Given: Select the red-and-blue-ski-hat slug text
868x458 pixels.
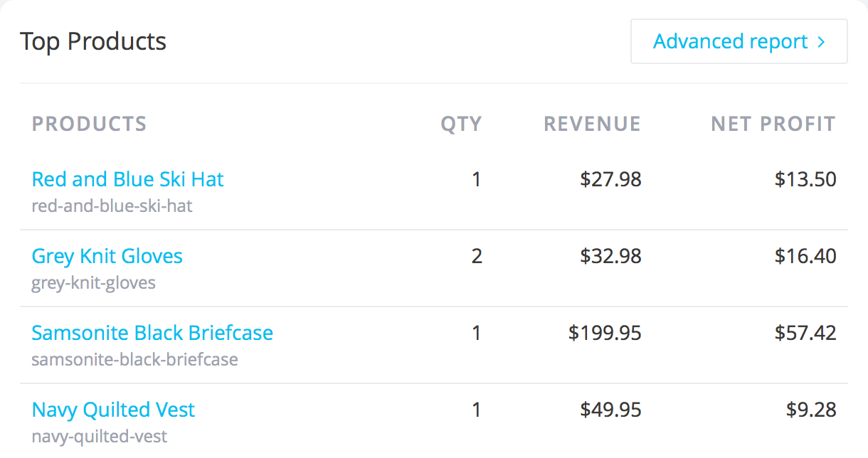Looking at the screenshot, I should (x=112, y=206).
